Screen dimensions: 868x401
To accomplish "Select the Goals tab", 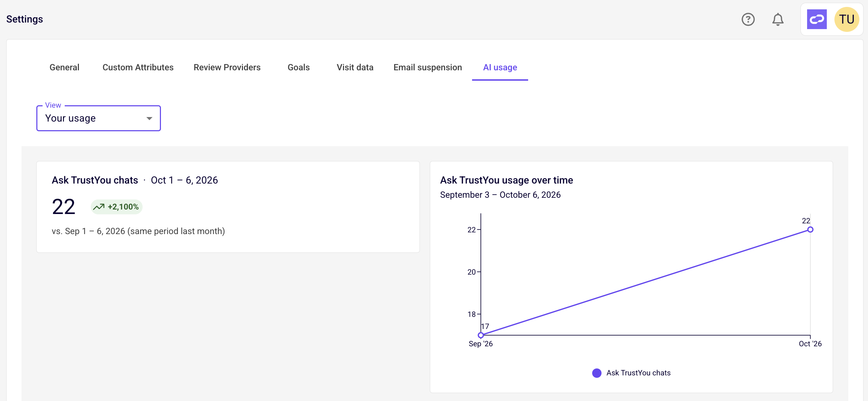I will click(x=299, y=68).
